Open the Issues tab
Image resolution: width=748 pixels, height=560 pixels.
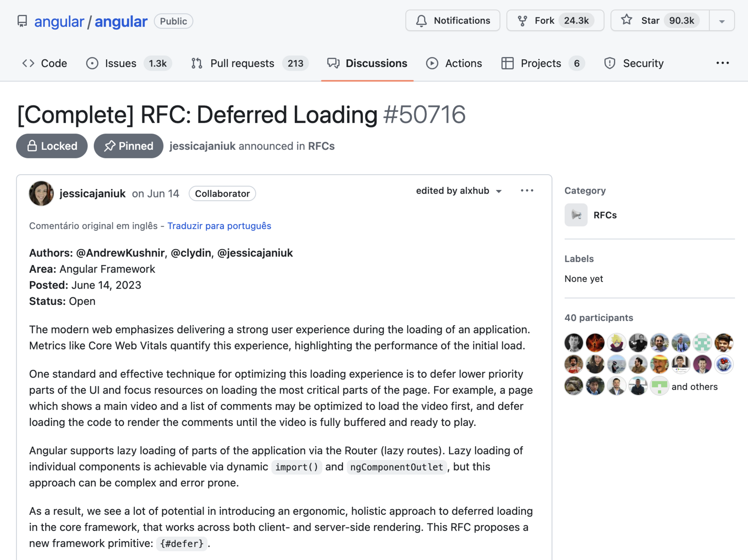pos(129,63)
